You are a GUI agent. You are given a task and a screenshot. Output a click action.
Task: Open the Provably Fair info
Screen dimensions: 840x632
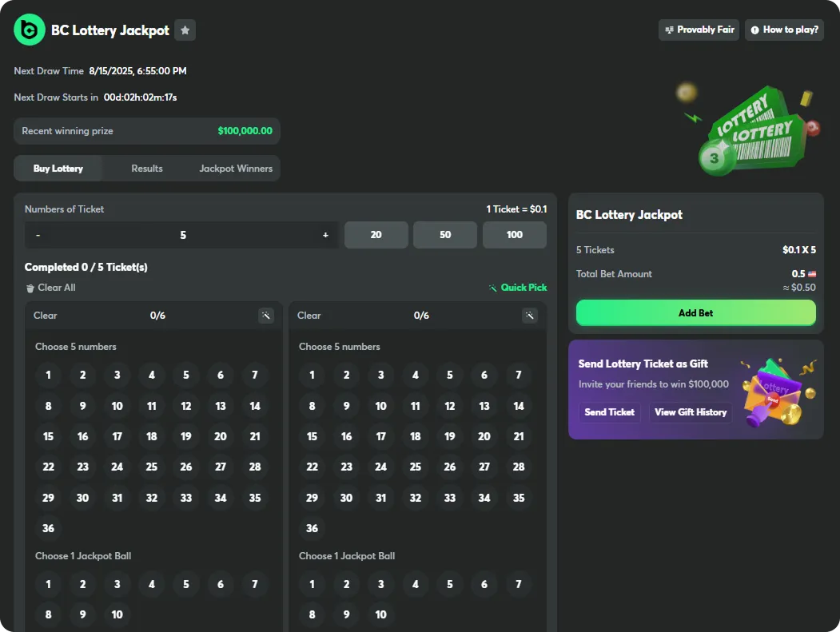[x=699, y=30]
